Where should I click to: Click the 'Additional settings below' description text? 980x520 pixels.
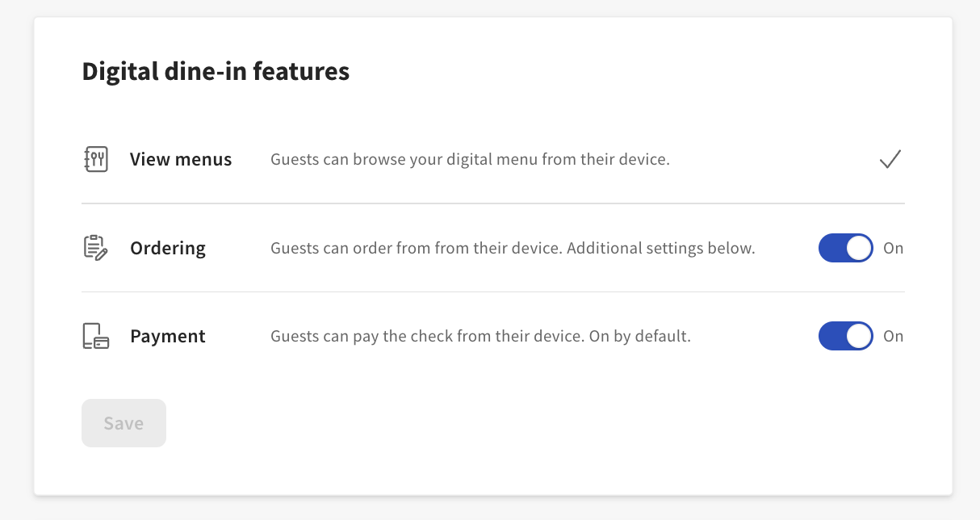pyautogui.click(x=660, y=248)
